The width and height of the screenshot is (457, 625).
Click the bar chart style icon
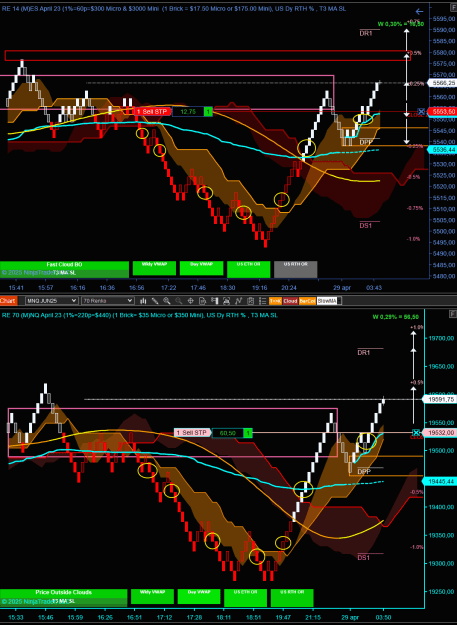coord(143,301)
